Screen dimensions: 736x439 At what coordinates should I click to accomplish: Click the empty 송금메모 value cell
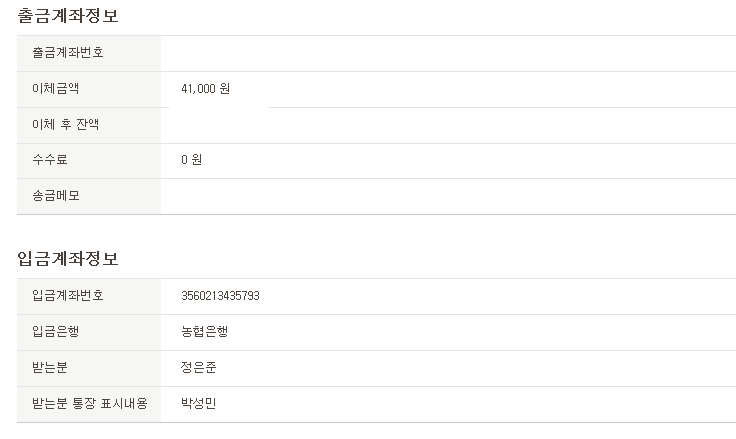[448, 196]
